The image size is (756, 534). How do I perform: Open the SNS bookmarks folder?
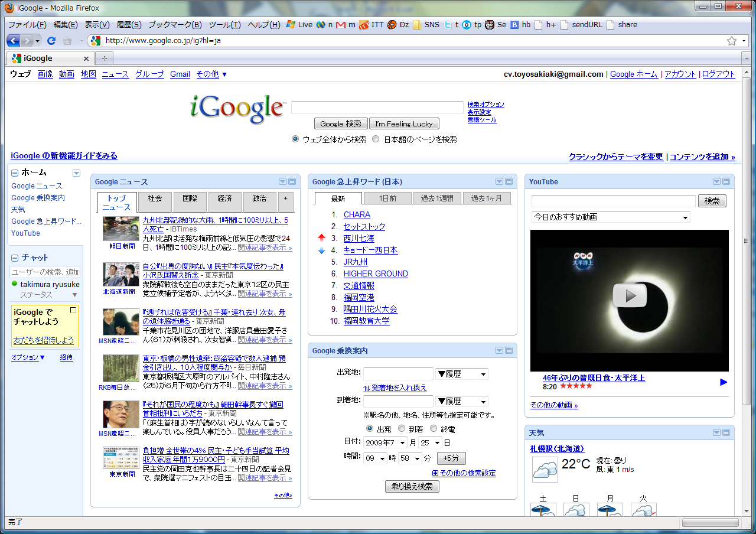[426, 25]
